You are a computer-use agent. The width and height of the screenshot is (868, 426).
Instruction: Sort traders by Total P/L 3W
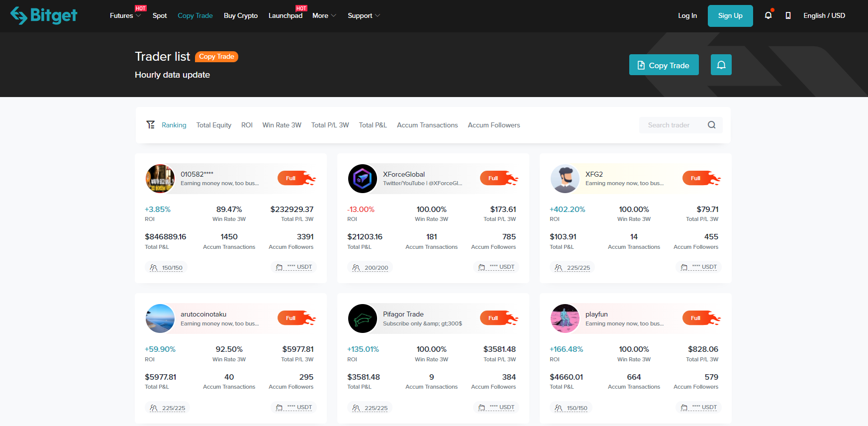tap(330, 125)
